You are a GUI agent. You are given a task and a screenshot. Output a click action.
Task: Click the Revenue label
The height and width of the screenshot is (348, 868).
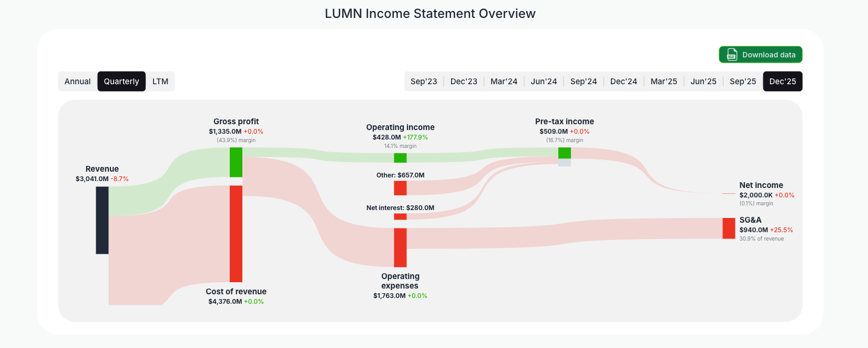pos(102,169)
